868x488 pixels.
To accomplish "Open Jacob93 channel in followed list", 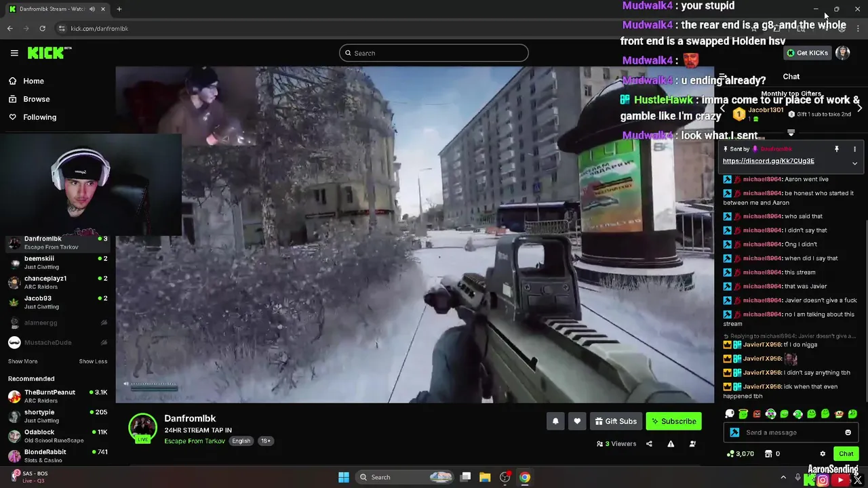I will 58,302.
